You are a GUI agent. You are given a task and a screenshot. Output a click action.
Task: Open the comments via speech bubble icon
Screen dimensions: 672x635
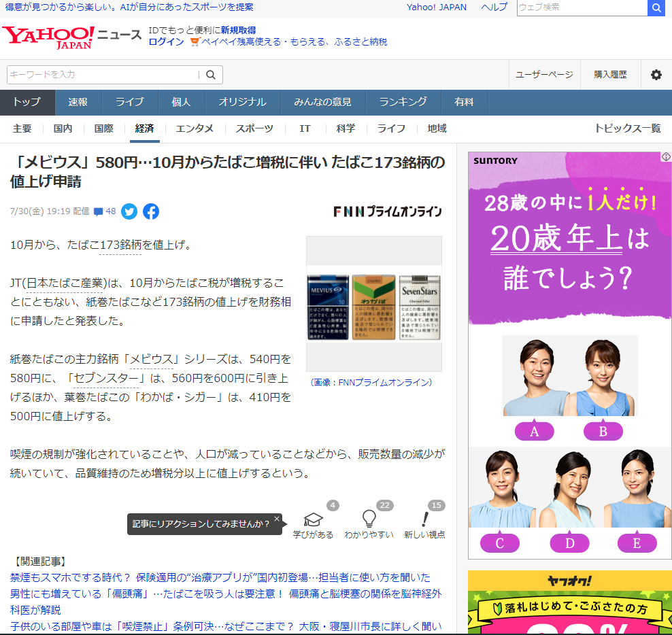99,211
